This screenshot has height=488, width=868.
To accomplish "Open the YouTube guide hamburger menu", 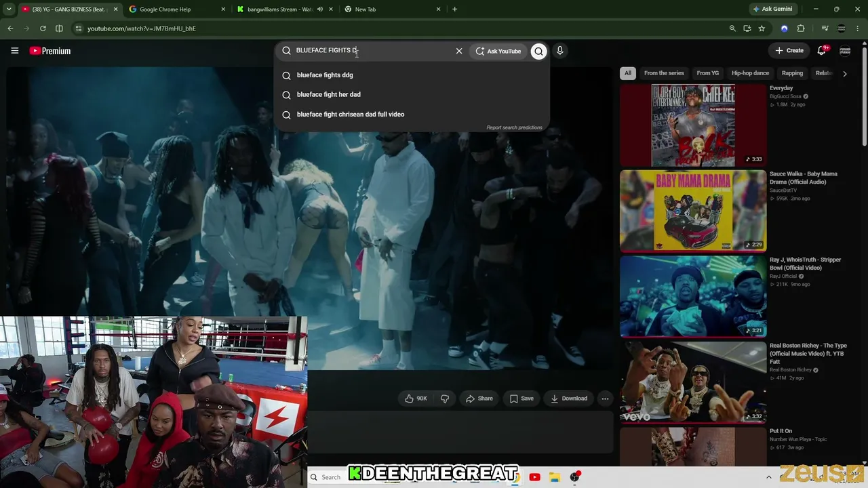I will [x=14, y=51].
